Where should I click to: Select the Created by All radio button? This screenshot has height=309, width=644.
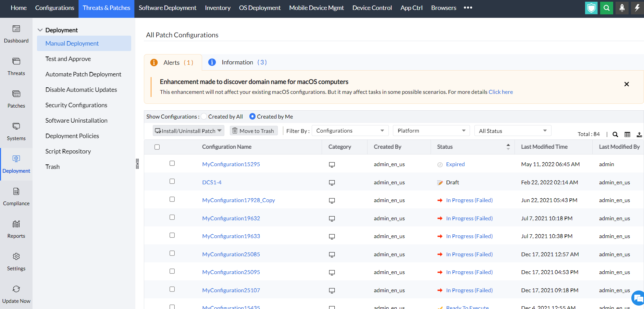click(x=204, y=116)
